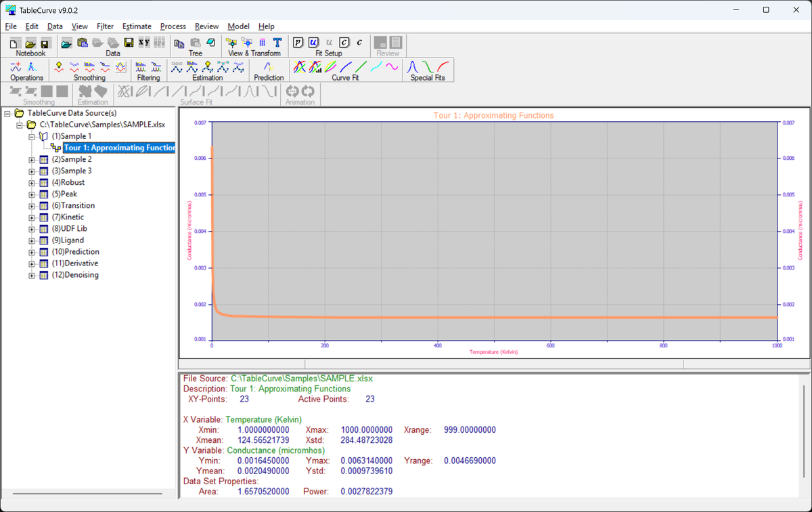812x512 pixels.
Task: Click the magenta wave Curve Fit icon
Action: click(392, 67)
